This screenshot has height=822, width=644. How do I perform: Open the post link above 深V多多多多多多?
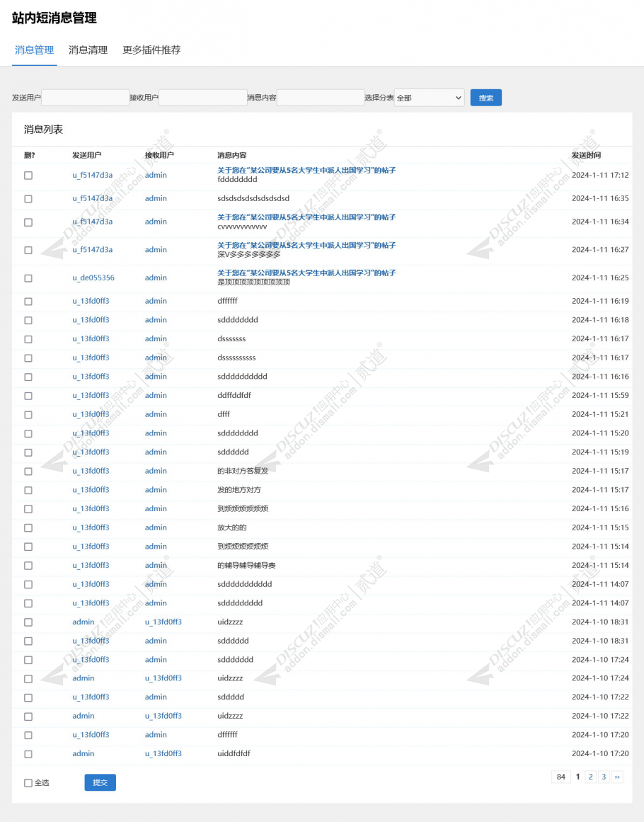pyautogui.click(x=306, y=246)
